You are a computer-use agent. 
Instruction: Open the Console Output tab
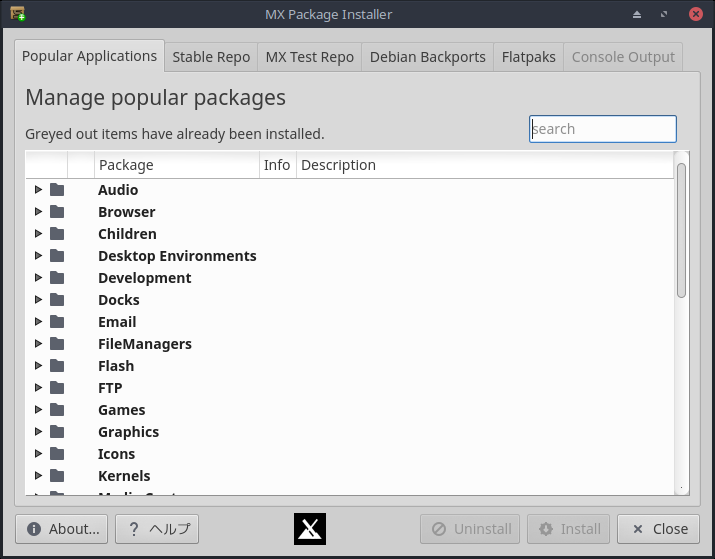[x=623, y=57]
